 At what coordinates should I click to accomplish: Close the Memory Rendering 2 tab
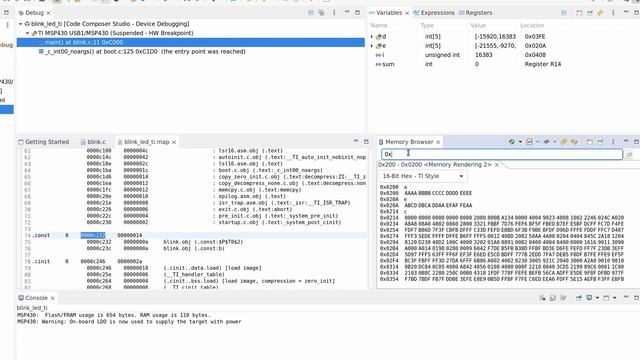tap(497, 164)
